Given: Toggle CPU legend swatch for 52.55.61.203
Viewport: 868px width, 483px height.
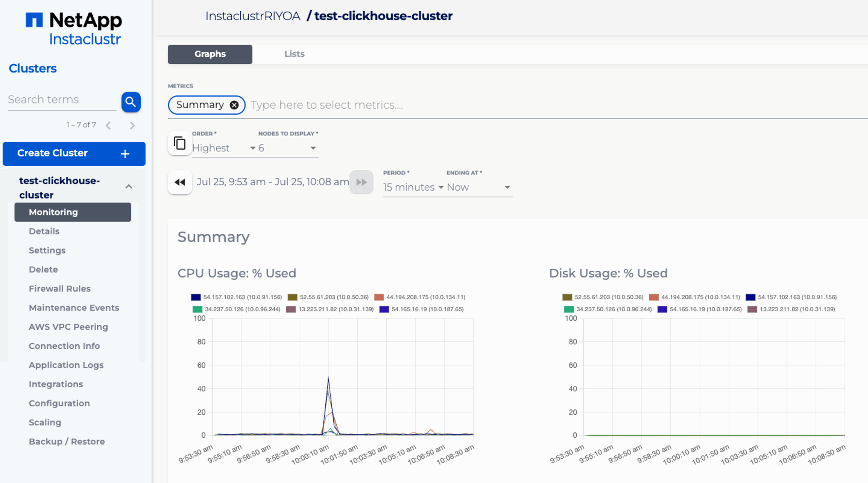Looking at the screenshot, I should [292, 297].
